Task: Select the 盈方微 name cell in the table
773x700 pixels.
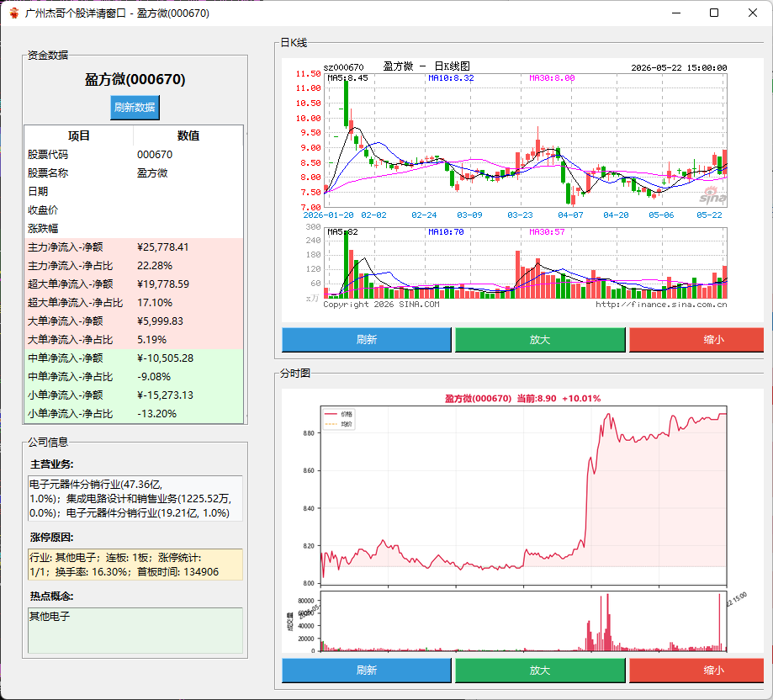Action: tap(152, 173)
